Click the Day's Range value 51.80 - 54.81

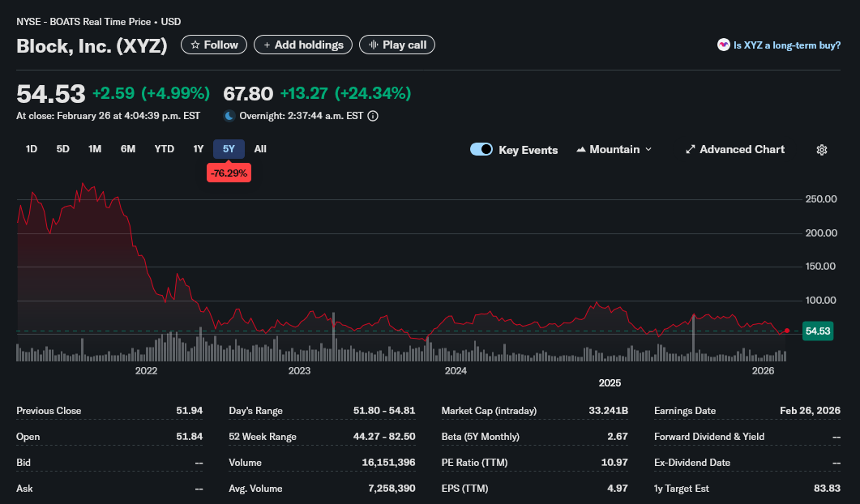(384, 410)
